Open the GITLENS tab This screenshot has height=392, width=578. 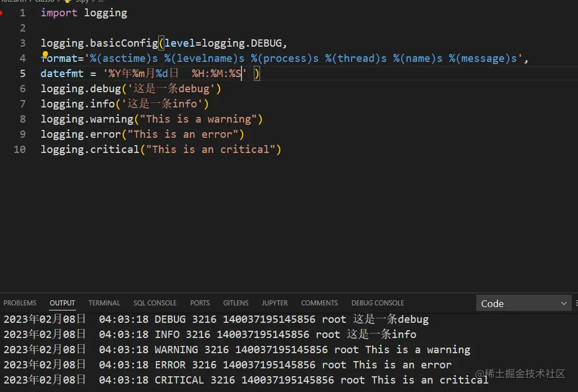[x=236, y=303]
